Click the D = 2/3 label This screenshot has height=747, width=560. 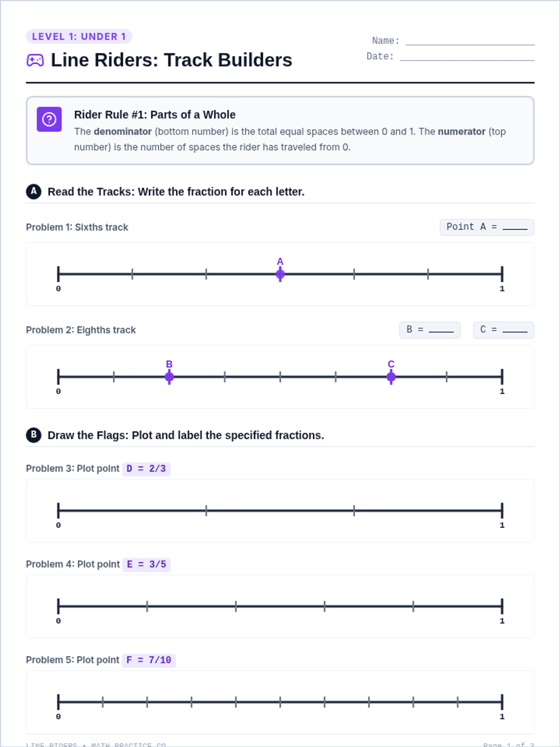tap(146, 469)
